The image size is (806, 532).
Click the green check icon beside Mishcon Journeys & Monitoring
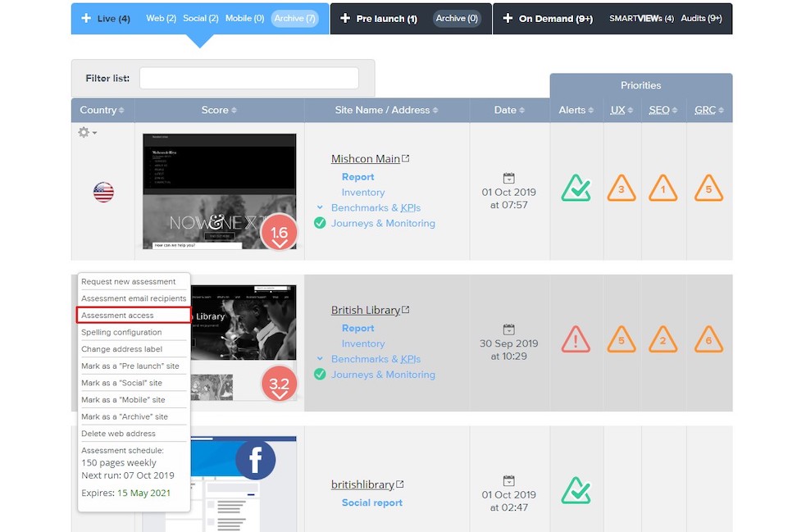click(320, 223)
